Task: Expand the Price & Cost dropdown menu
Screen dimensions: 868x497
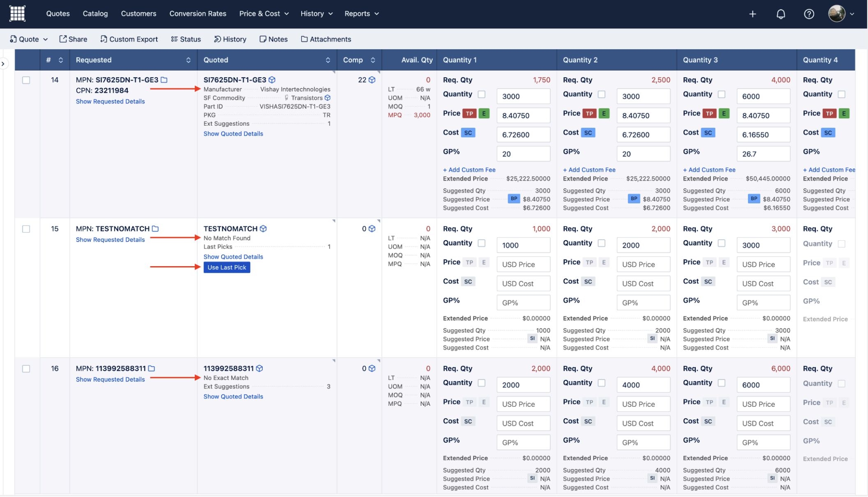Action: point(264,14)
